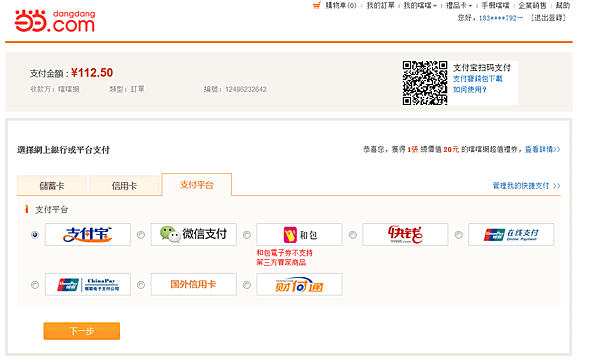This screenshot has height=363, width=600.
Task: Expand the 我的当当 dropdown
Action: [x=420, y=5]
